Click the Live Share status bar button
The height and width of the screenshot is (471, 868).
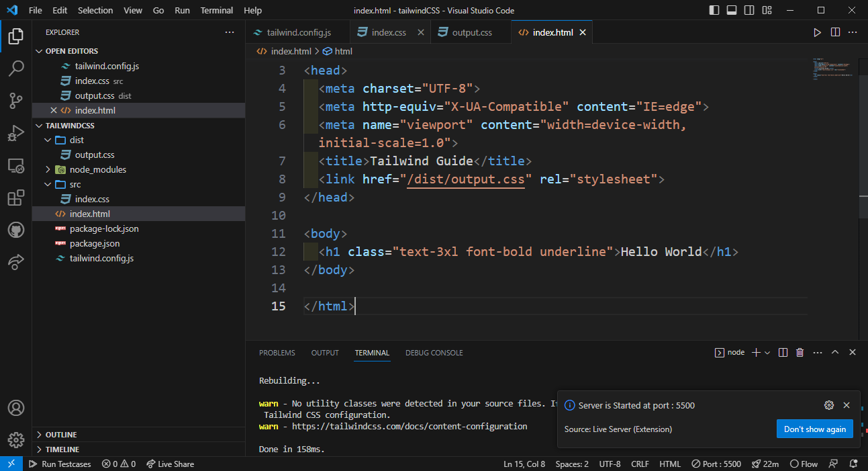pyautogui.click(x=170, y=464)
